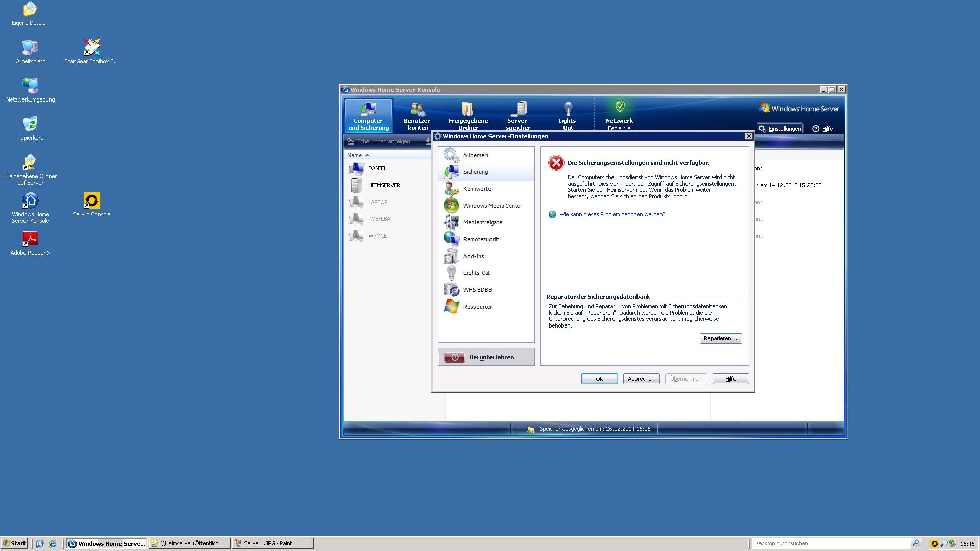
Task: Select Eigene Dateien desktop icon
Action: point(31,14)
